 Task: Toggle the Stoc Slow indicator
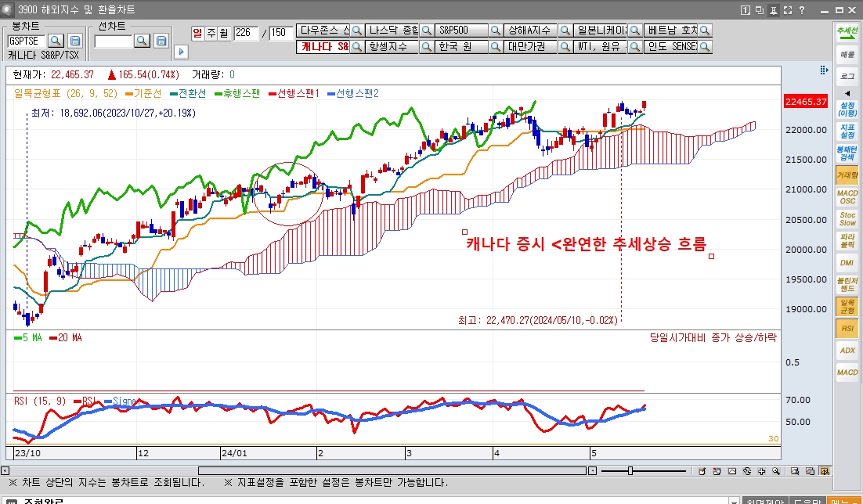[x=847, y=219]
